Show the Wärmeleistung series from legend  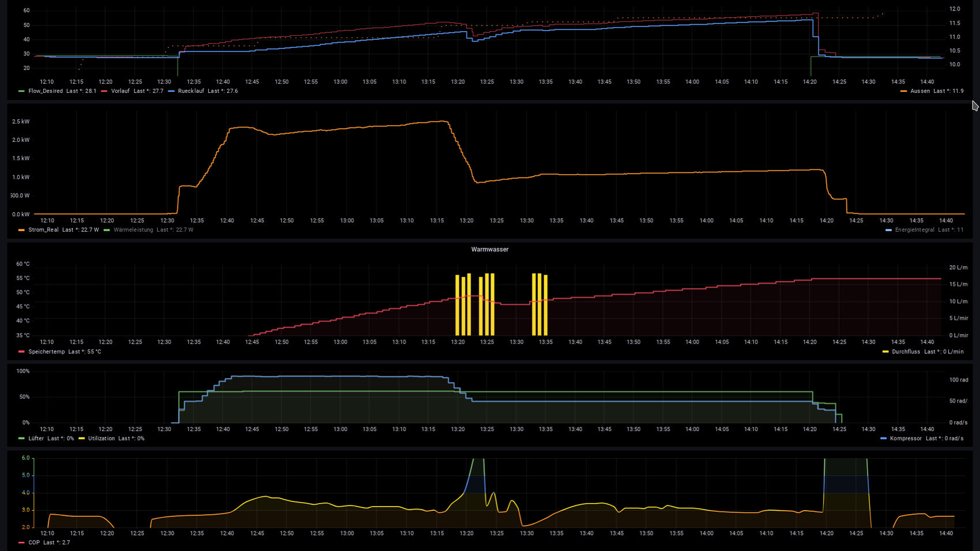133,230
